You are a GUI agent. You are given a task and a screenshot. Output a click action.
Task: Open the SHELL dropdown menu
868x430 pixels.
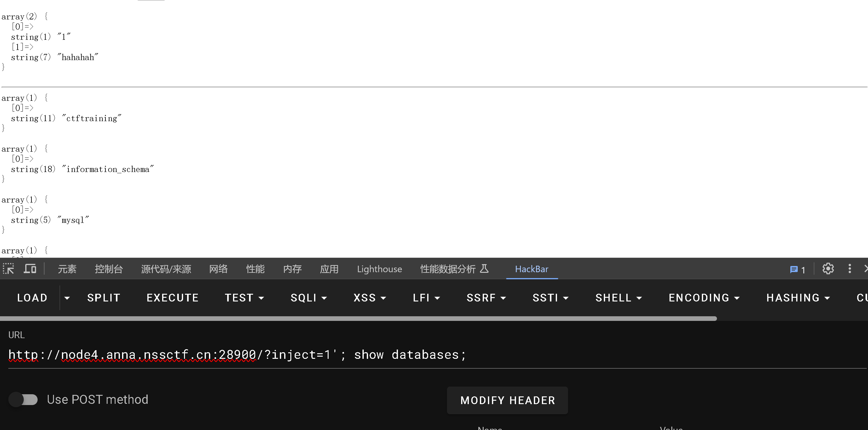pos(619,298)
